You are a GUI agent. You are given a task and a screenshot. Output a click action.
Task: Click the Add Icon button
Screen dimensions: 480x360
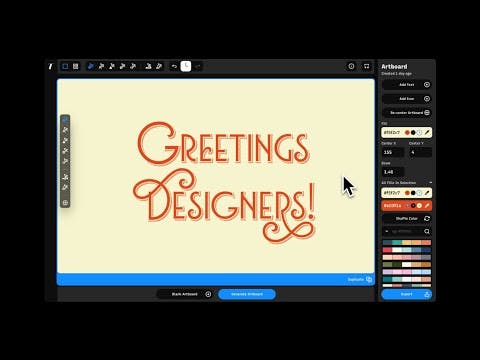pos(407,99)
